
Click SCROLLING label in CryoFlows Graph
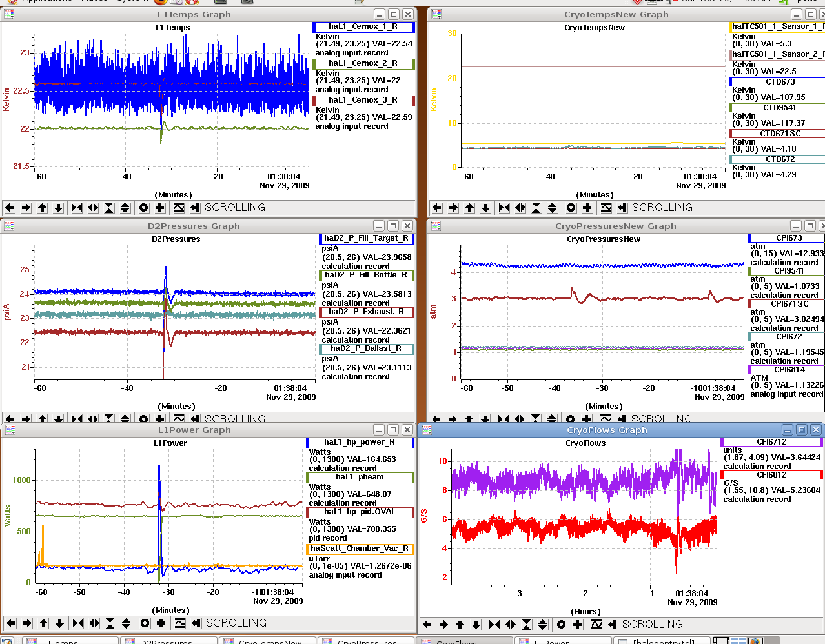point(653,625)
